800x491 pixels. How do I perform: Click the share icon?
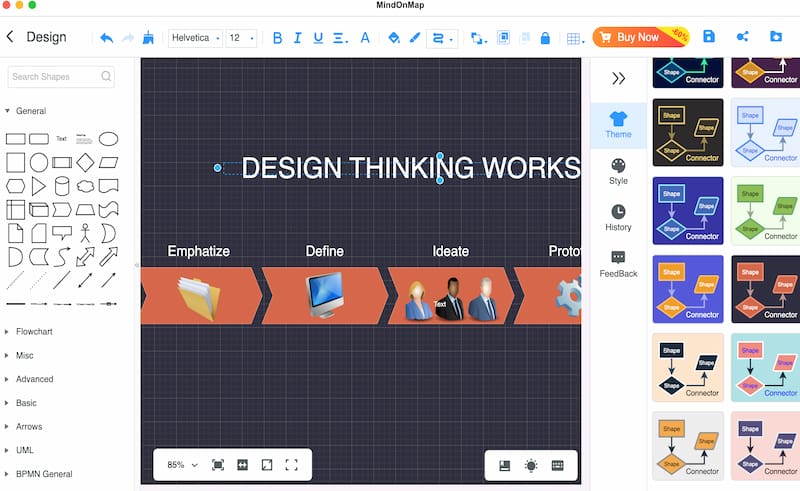pyautogui.click(x=742, y=36)
